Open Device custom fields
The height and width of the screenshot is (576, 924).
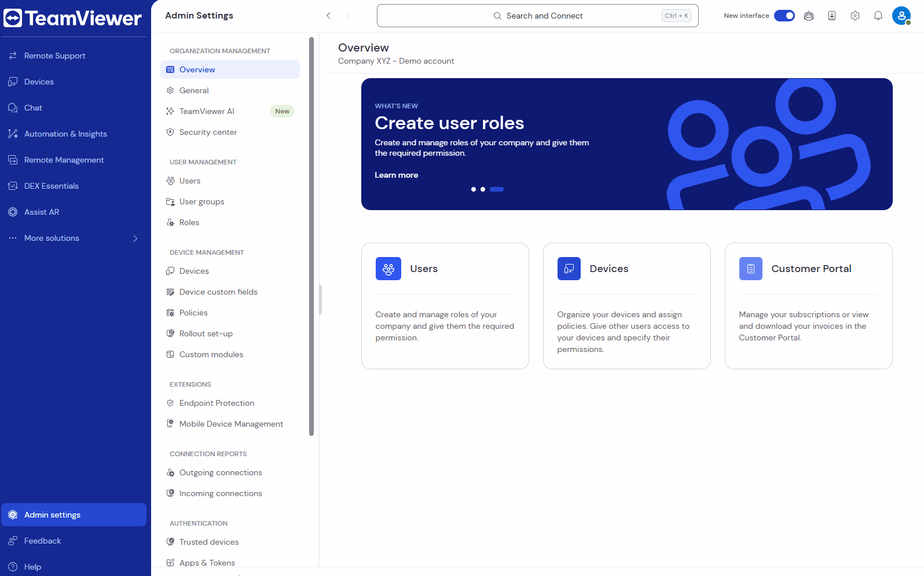tap(230, 292)
